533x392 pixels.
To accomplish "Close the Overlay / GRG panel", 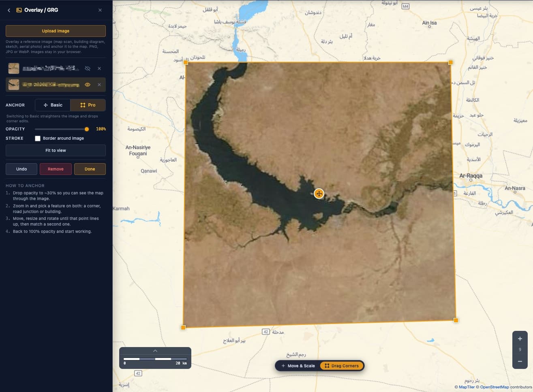I will coord(100,10).
